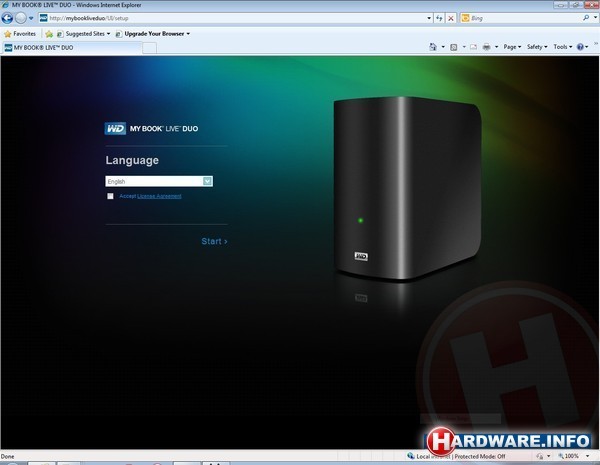Minimize the Internet Explorer window

(561, 5)
